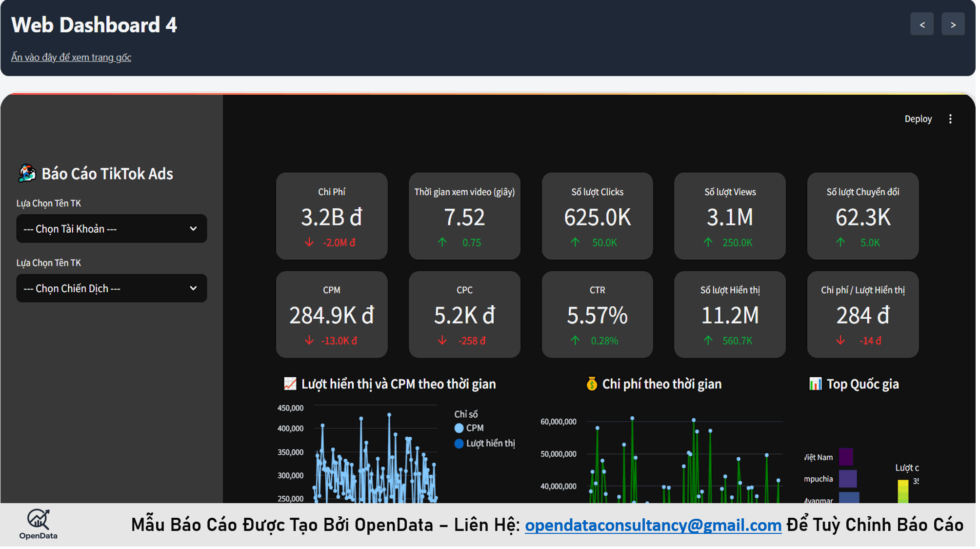Click the TikTok Ads report emoji icon
The width and height of the screenshot is (980, 549).
point(27,173)
